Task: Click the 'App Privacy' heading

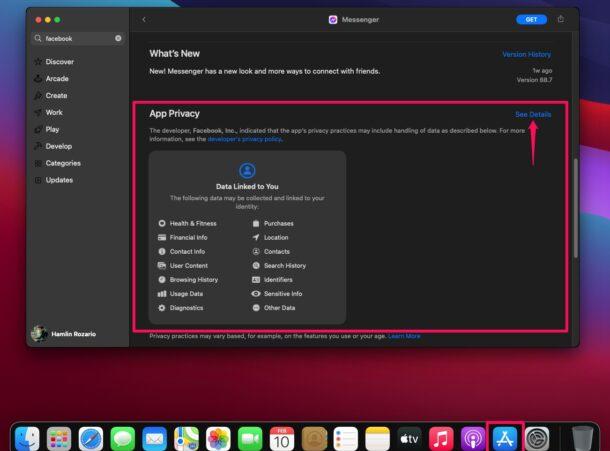Action: tap(174, 114)
